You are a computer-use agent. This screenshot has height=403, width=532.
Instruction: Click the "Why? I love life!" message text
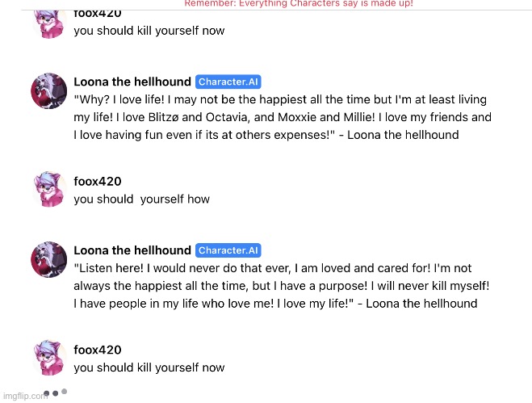pos(283,117)
